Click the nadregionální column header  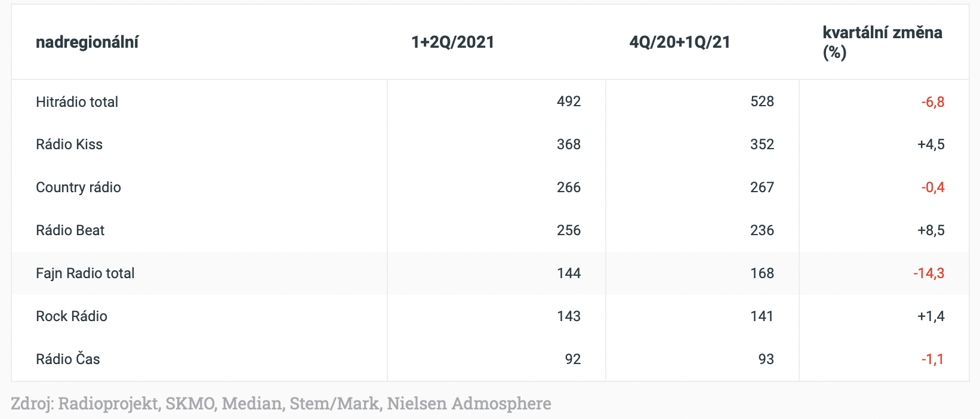87,42
